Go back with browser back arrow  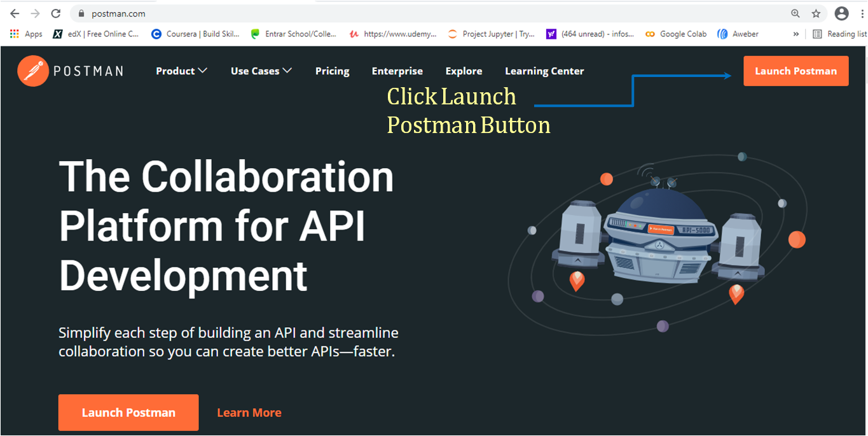click(x=15, y=13)
